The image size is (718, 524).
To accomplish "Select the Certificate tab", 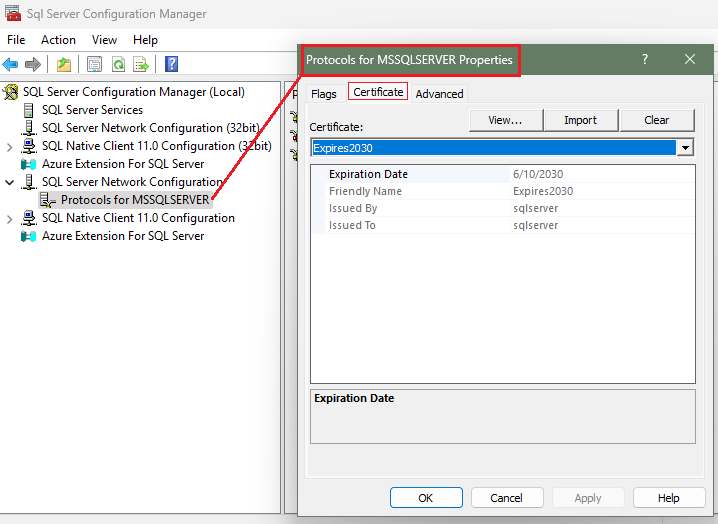I will [x=378, y=92].
